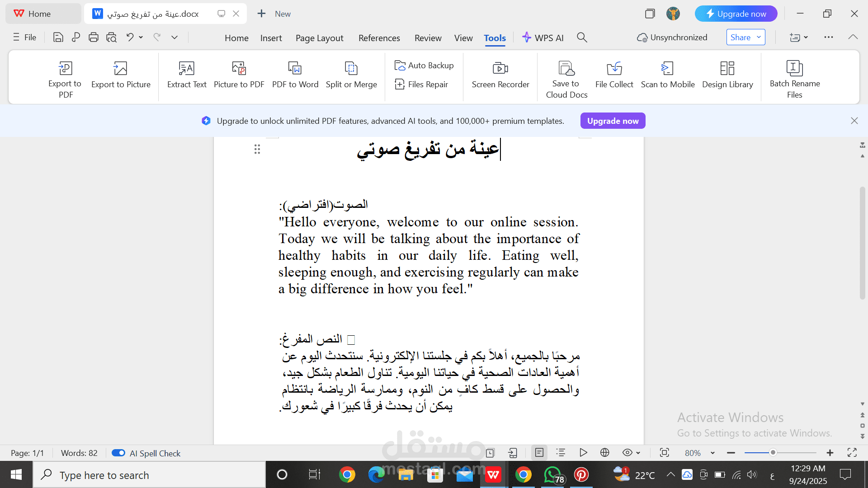Switch to the Page Layout tab
This screenshot has width=868, height=488.
[319, 38]
